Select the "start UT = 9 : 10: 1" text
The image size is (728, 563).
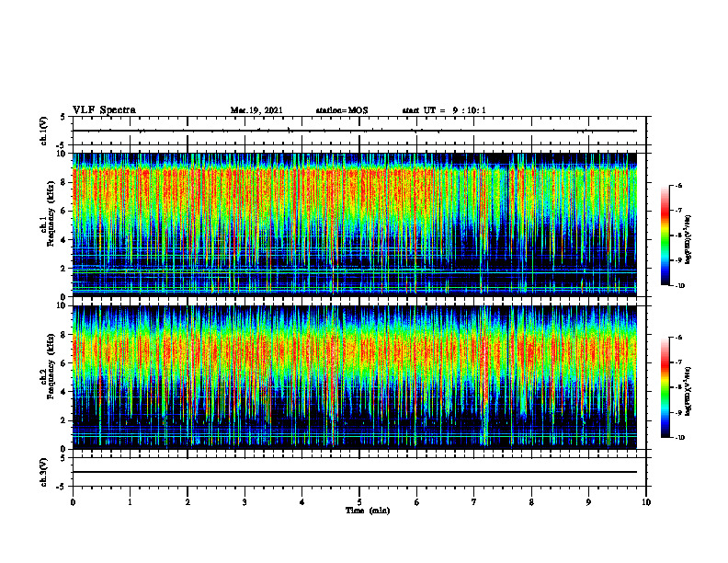(444, 110)
